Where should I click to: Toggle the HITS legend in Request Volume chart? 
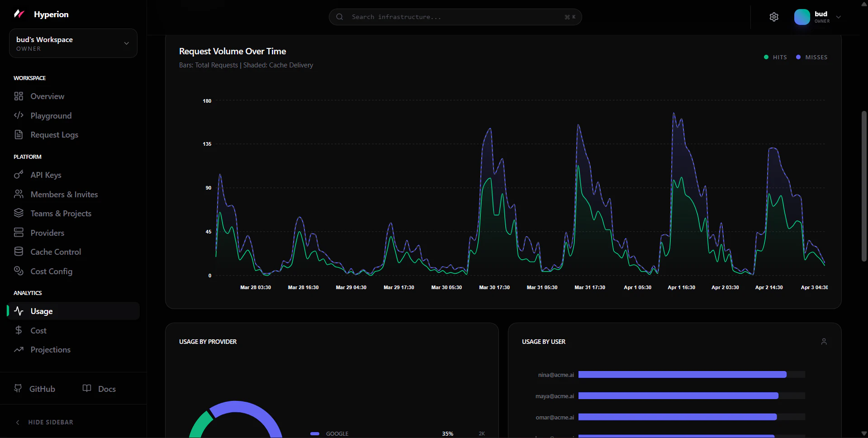point(775,57)
